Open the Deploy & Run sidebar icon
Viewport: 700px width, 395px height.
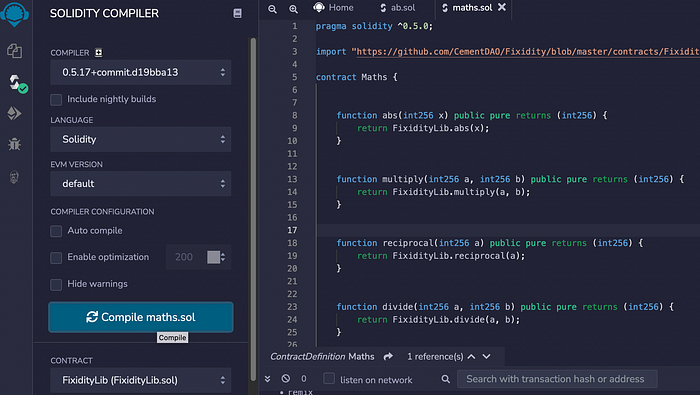[x=14, y=113]
